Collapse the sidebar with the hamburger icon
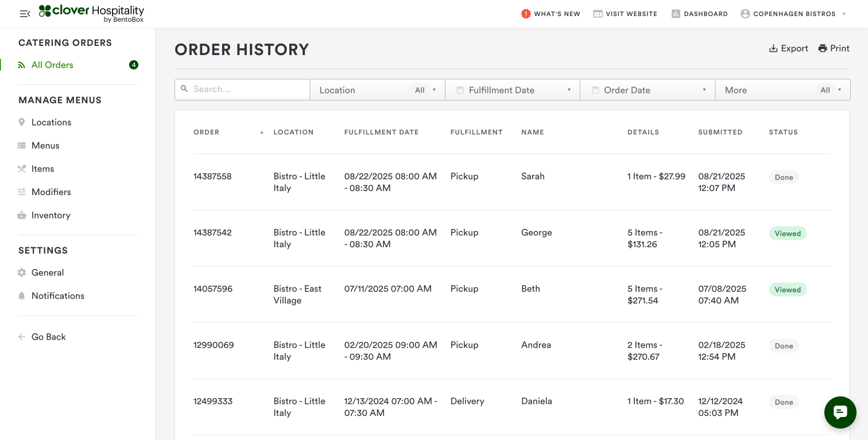Image resolution: width=868 pixels, height=440 pixels. [x=25, y=14]
